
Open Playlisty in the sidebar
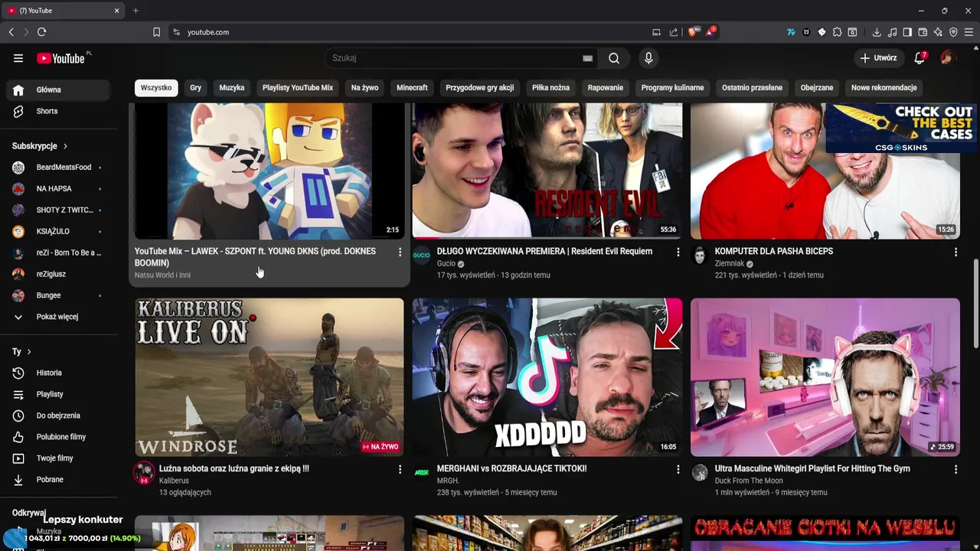(x=59, y=394)
